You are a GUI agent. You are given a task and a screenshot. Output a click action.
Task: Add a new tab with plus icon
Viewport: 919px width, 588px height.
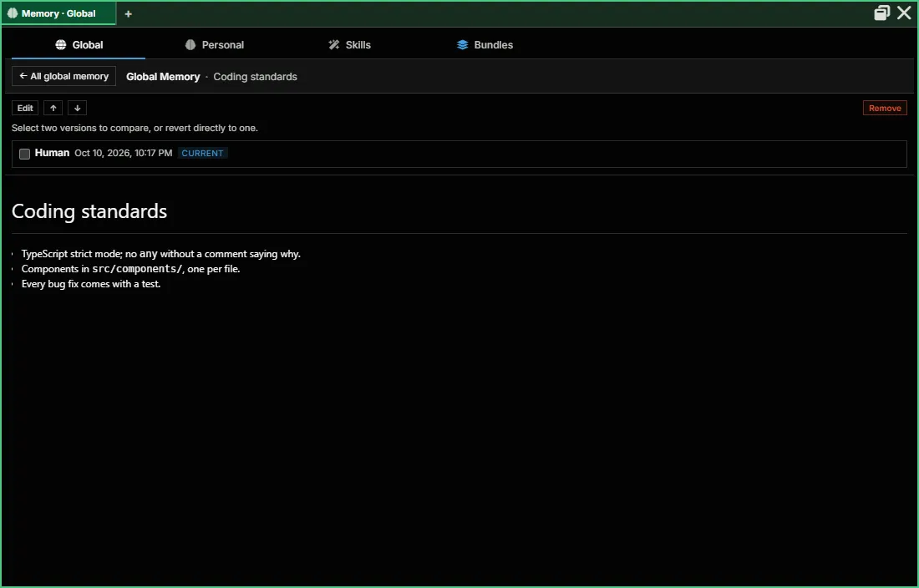click(129, 13)
